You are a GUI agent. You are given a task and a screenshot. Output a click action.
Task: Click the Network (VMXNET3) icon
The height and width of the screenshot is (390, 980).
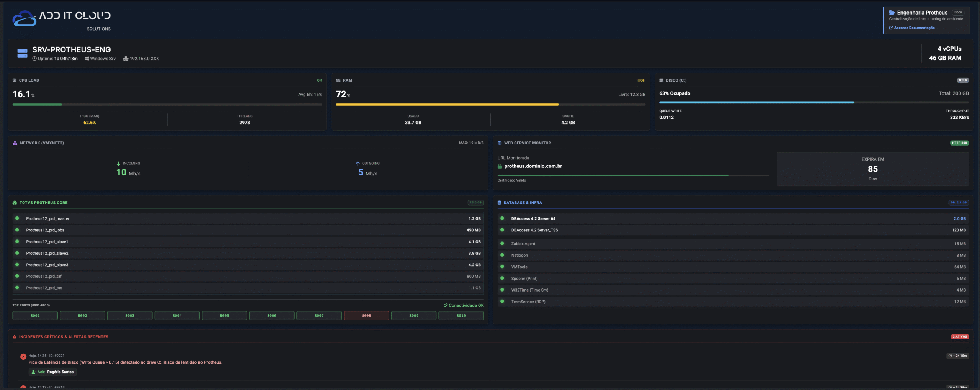(x=15, y=143)
